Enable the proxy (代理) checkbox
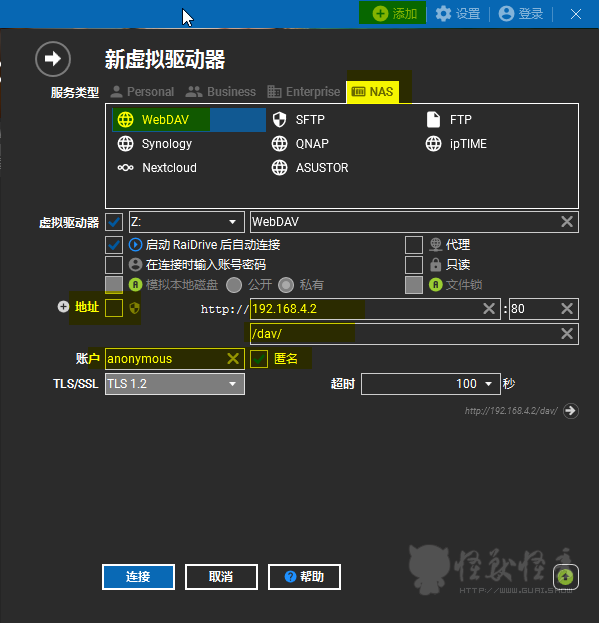 [414, 245]
